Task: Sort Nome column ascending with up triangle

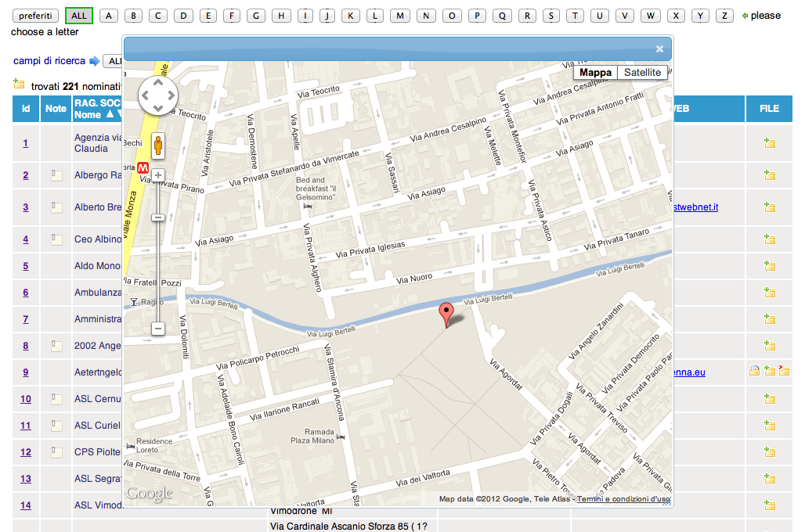Action: point(110,114)
